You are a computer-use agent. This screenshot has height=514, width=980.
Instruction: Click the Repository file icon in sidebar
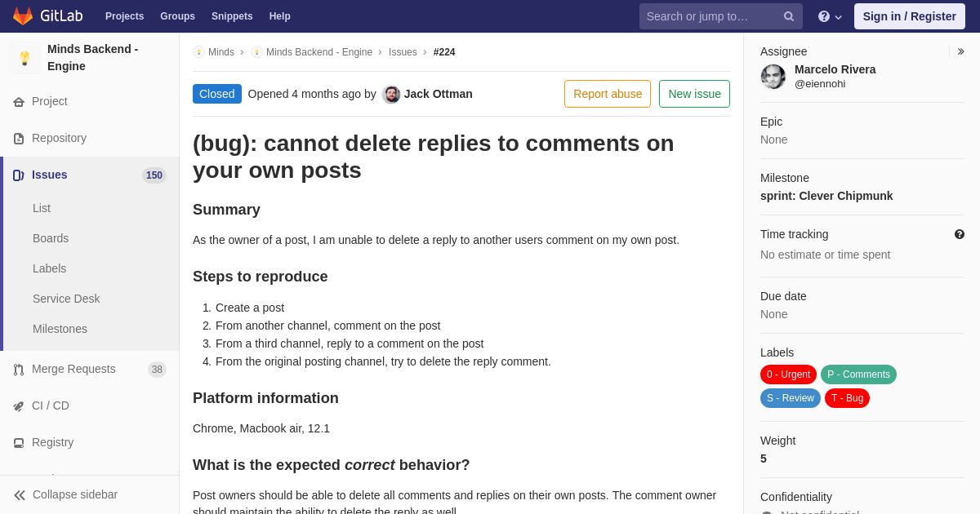click(19, 139)
